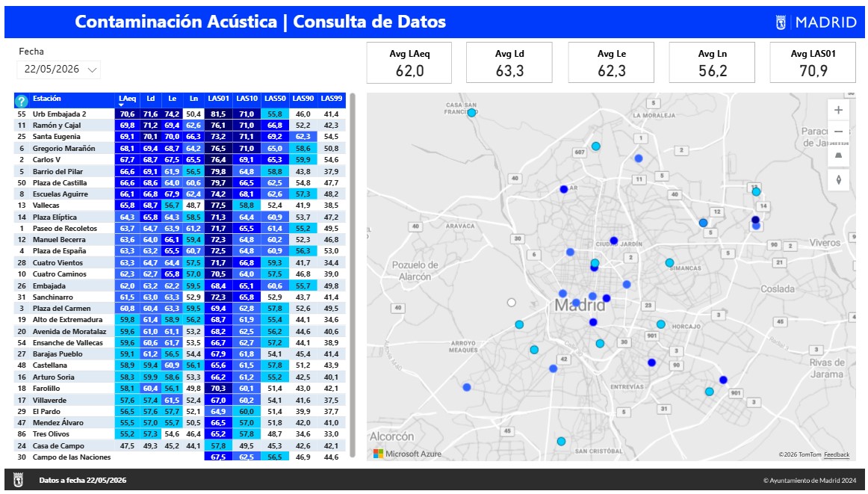Select the Paseo de Recoletos row
This screenshot has height=494, width=868.
180,228
